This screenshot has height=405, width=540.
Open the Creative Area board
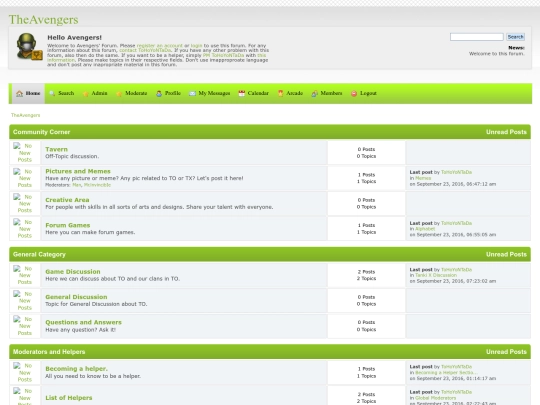click(x=67, y=200)
